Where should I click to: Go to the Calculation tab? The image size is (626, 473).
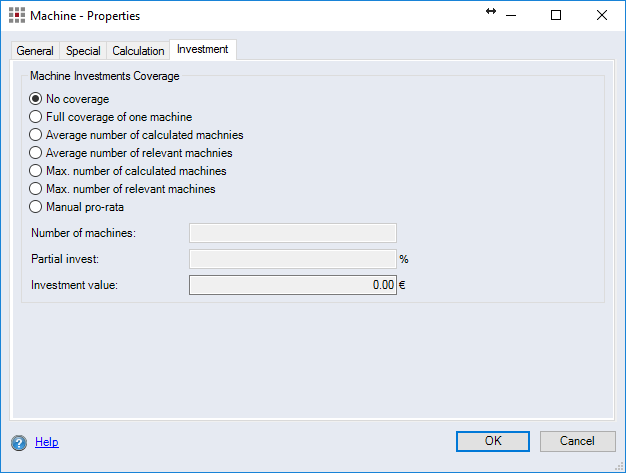coord(138,51)
